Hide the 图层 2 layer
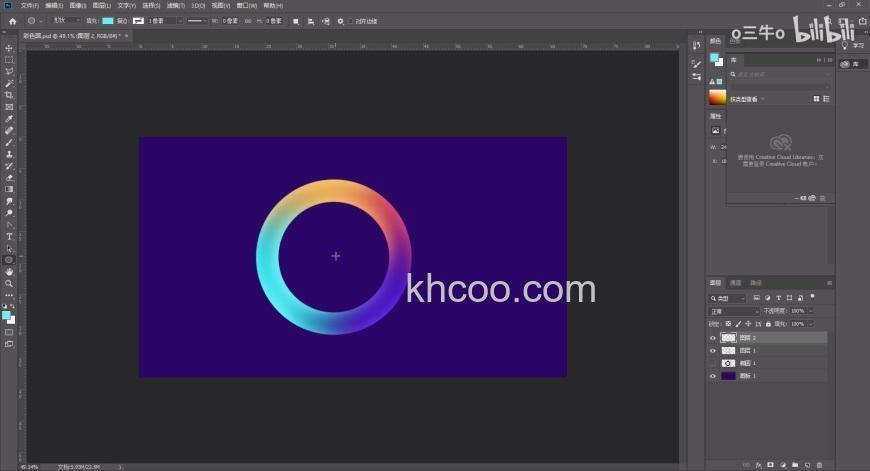870x471 pixels. click(x=713, y=338)
